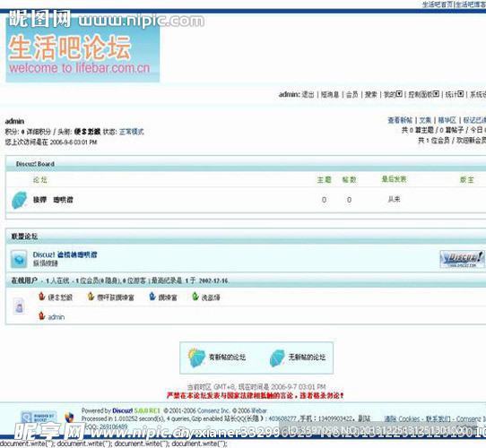Click the 帖数 column header
The width and height of the screenshot is (486, 448).
coord(349,180)
